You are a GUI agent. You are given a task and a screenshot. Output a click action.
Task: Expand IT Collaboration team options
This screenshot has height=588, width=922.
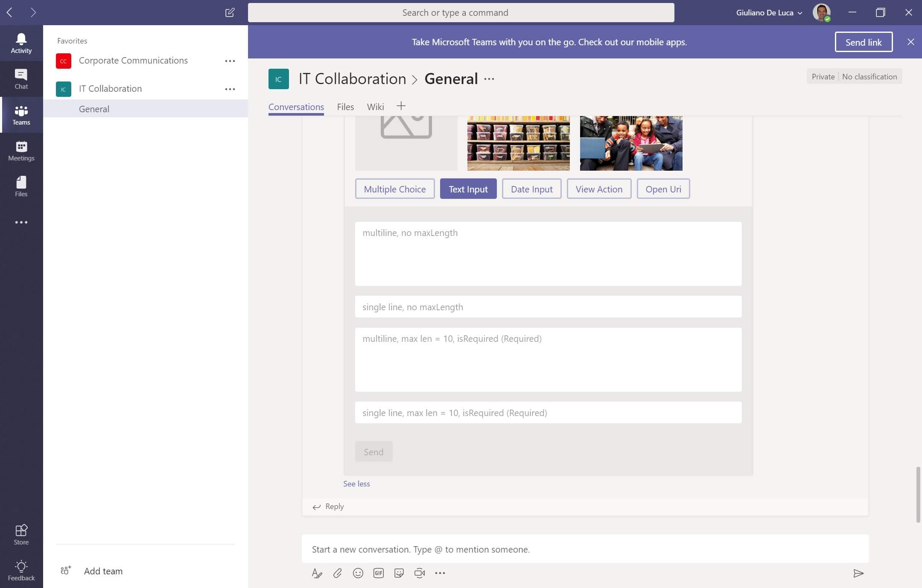click(x=230, y=89)
